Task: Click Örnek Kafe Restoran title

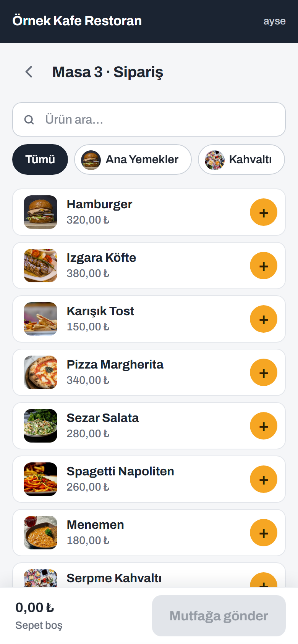Action: pyautogui.click(x=77, y=21)
